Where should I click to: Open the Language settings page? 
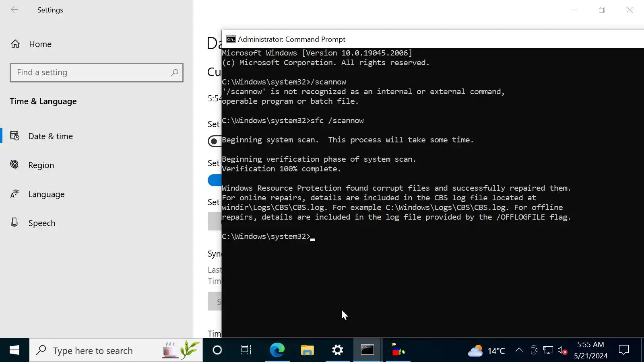97,194
